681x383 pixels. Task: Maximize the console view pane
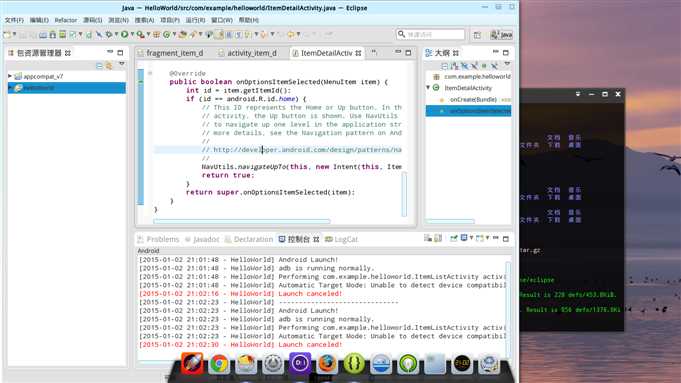[506, 238]
